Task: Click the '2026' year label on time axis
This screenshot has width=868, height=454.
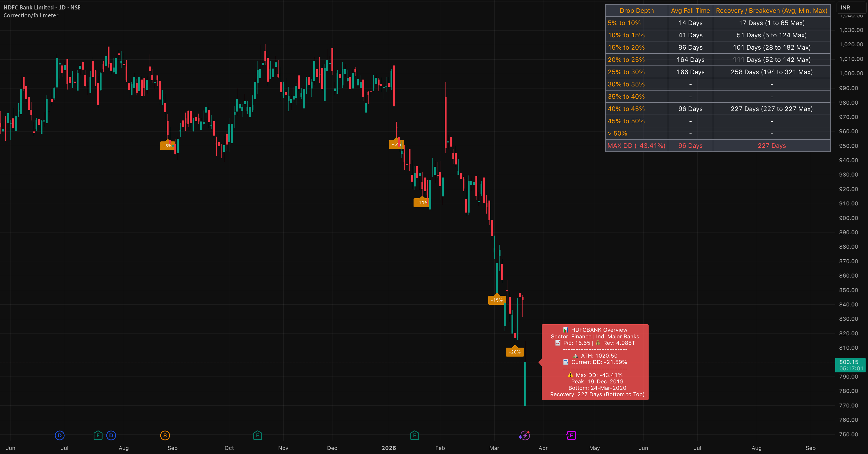Action: pyautogui.click(x=388, y=448)
